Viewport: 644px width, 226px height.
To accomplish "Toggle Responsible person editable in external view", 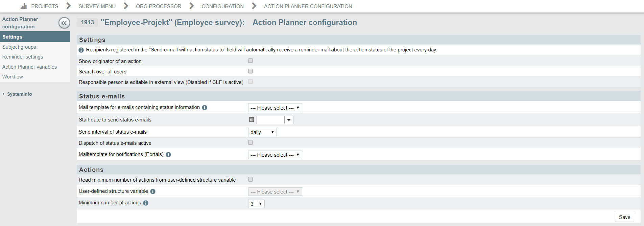I will (251, 82).
